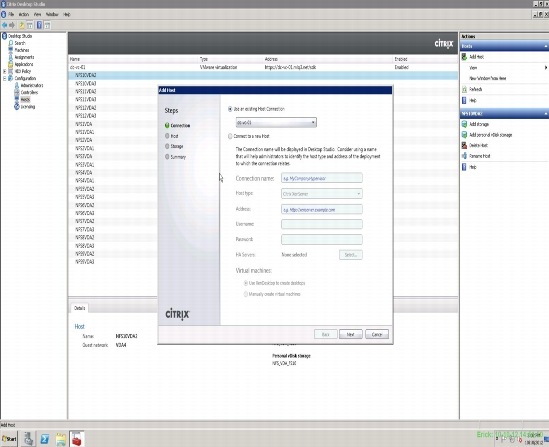549x447 pixels.
Task: Click Help under the Hosts actions section
Action: [x=473, y=100]
